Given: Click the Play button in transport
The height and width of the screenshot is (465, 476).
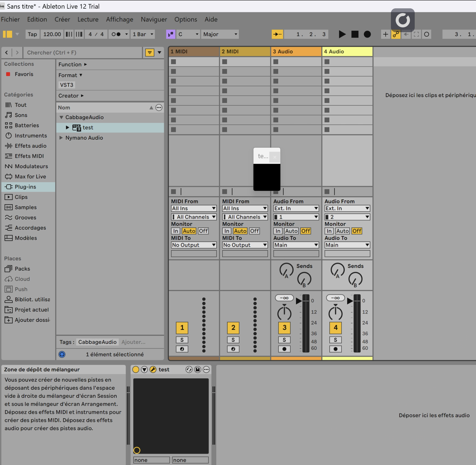Looking at the screenshot, I should pos(342,34).
